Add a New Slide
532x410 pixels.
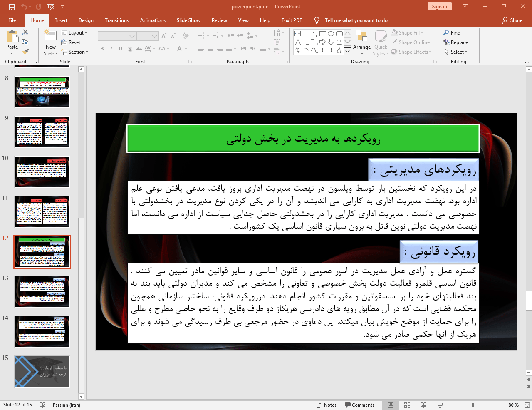click(51, 43)
